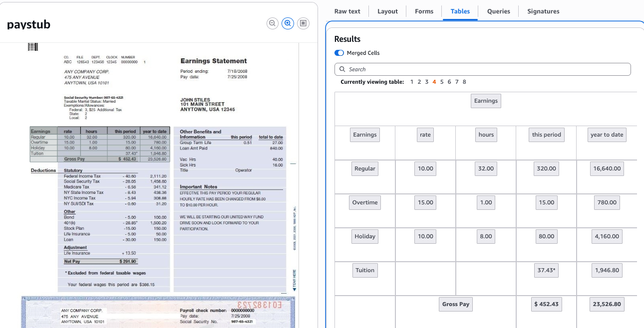This screenshot has height=328, width=644.
Task: Click the table search field
Action: point(482,69)
